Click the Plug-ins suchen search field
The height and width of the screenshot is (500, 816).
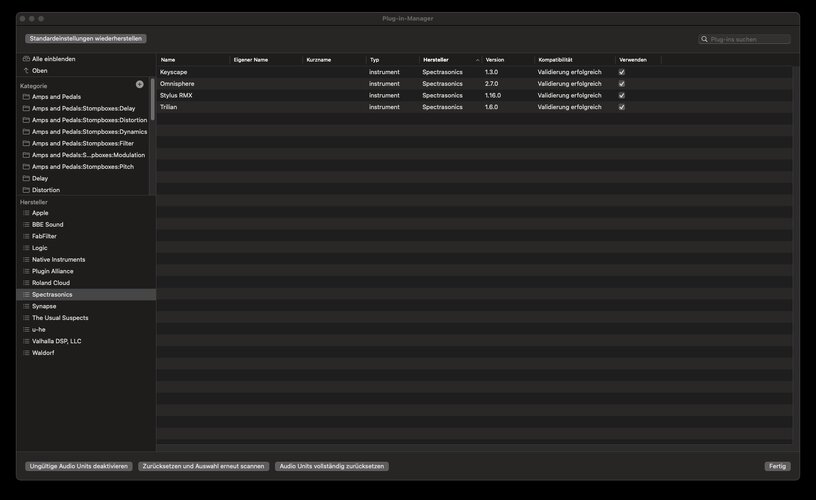coord(744,39)
